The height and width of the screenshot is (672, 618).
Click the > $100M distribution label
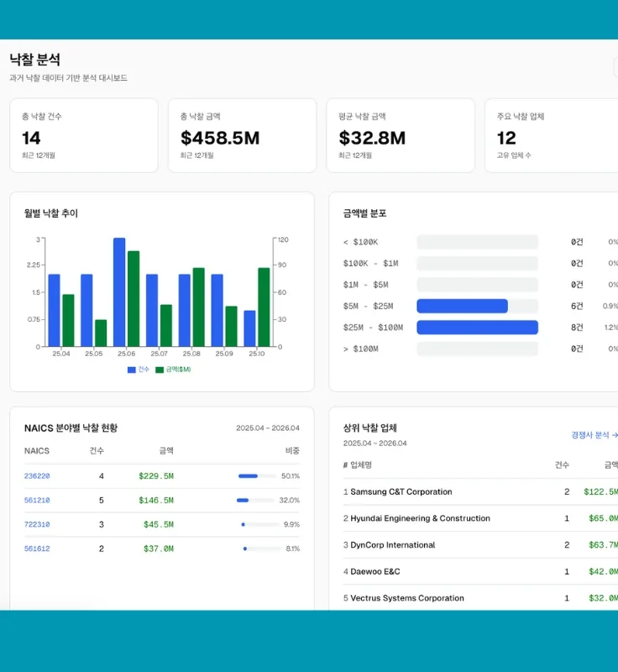point(360,349)
